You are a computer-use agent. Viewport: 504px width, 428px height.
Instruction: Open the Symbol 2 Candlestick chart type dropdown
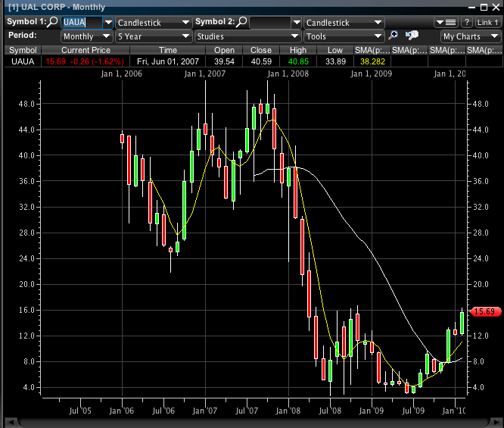[x=343, y=23]
